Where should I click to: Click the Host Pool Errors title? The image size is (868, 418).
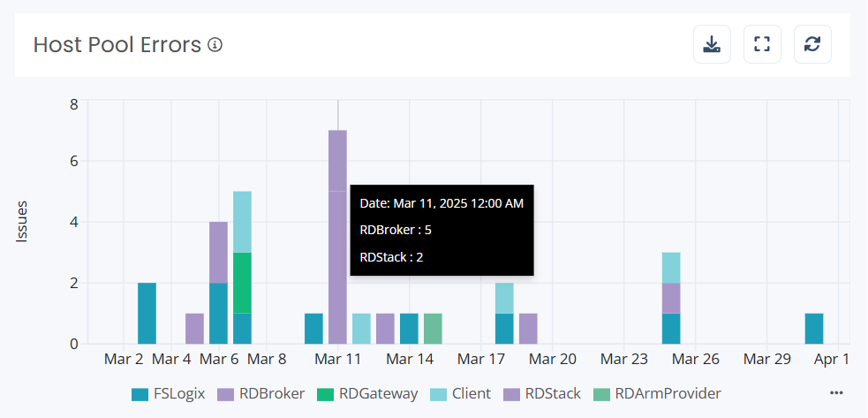[117, 45]
